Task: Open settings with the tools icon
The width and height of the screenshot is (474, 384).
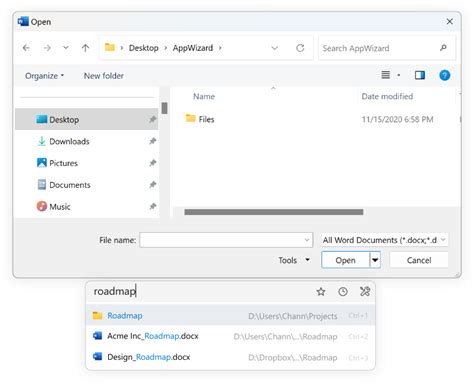Action: [365, 292]
